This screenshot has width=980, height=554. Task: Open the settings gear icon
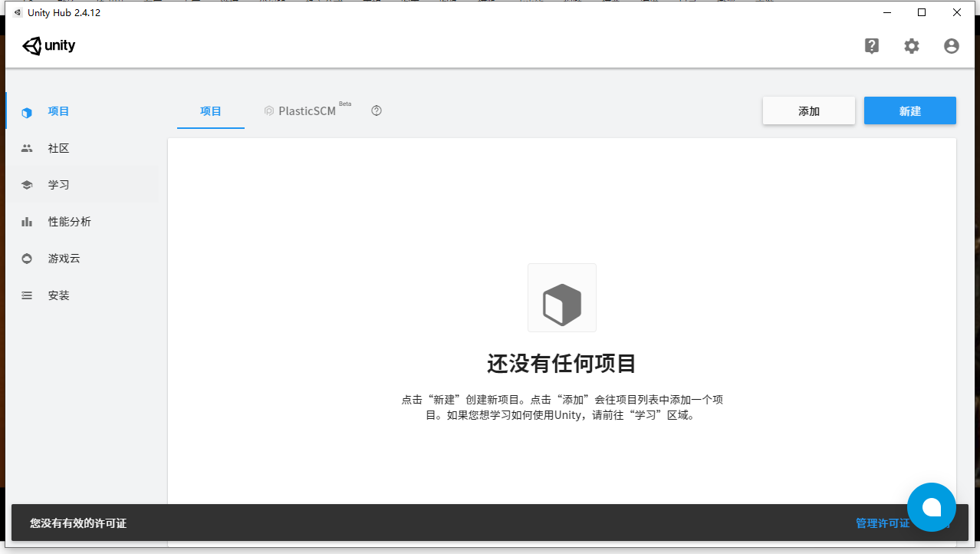click(x=912, y=46)
